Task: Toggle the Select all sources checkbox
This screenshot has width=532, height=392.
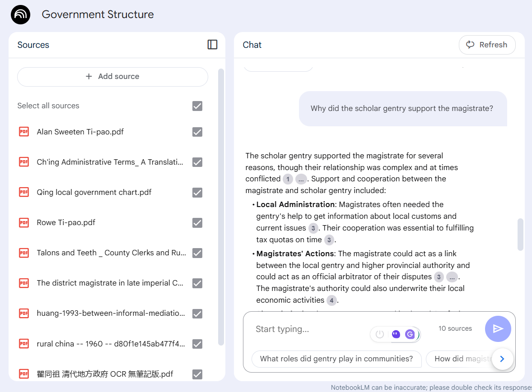Action: coord(197,106)
